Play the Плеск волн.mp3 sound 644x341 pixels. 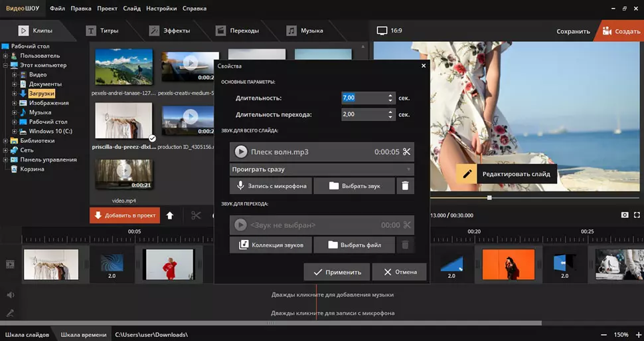point(240,152)
